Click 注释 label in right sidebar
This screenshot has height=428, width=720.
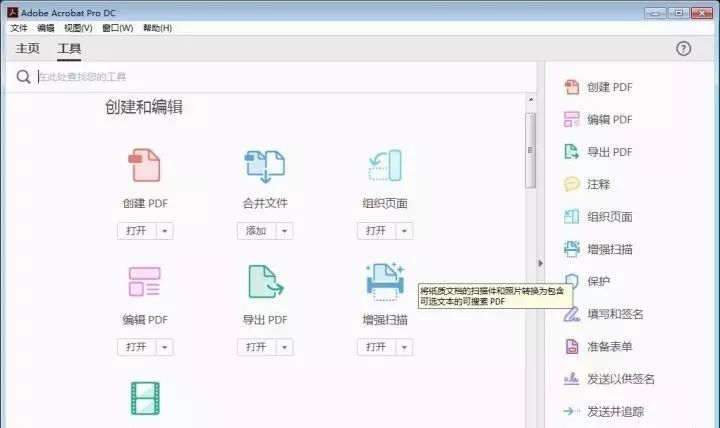pyautogui.click(x=599, y=184)
